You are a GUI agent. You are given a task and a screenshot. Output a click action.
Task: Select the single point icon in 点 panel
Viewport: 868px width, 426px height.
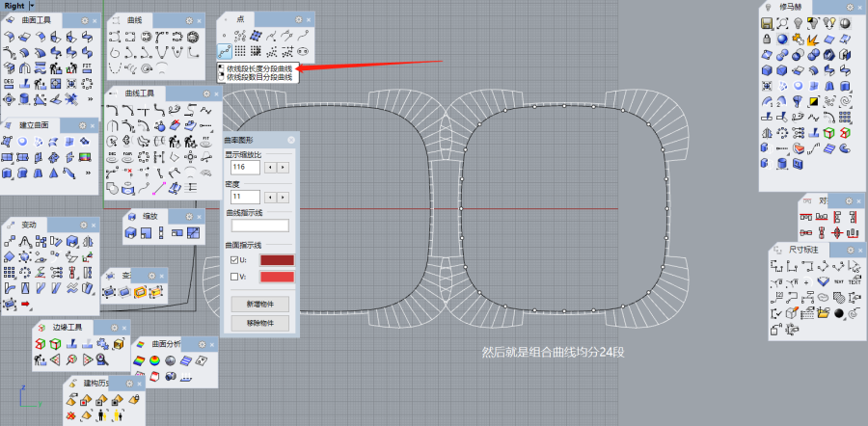point(225,36)
